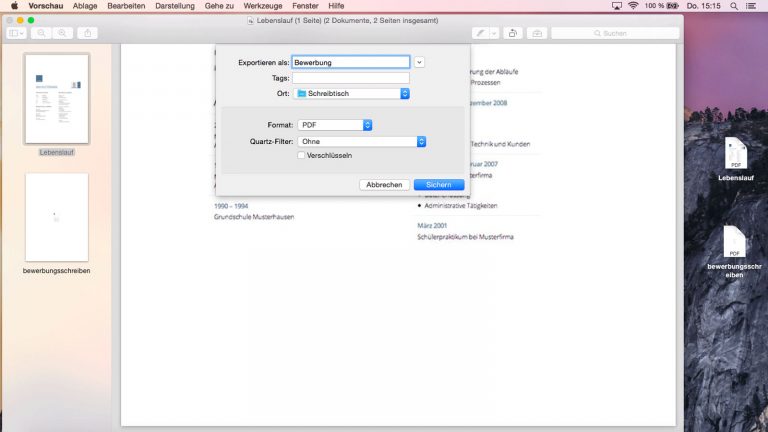768x432 pixels.
Task: Enable the Verschlüsseln checkbox
Action: 301,155
